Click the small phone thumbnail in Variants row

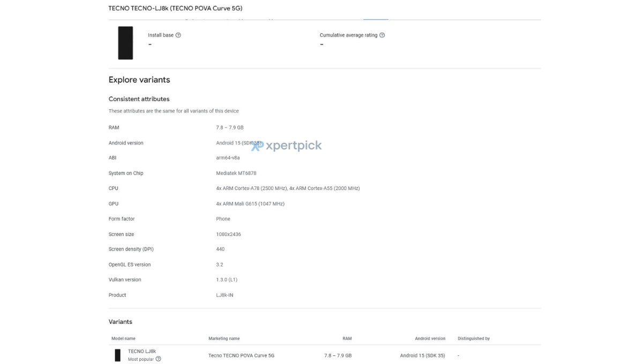pyautogui.click(x=117, y=355)
